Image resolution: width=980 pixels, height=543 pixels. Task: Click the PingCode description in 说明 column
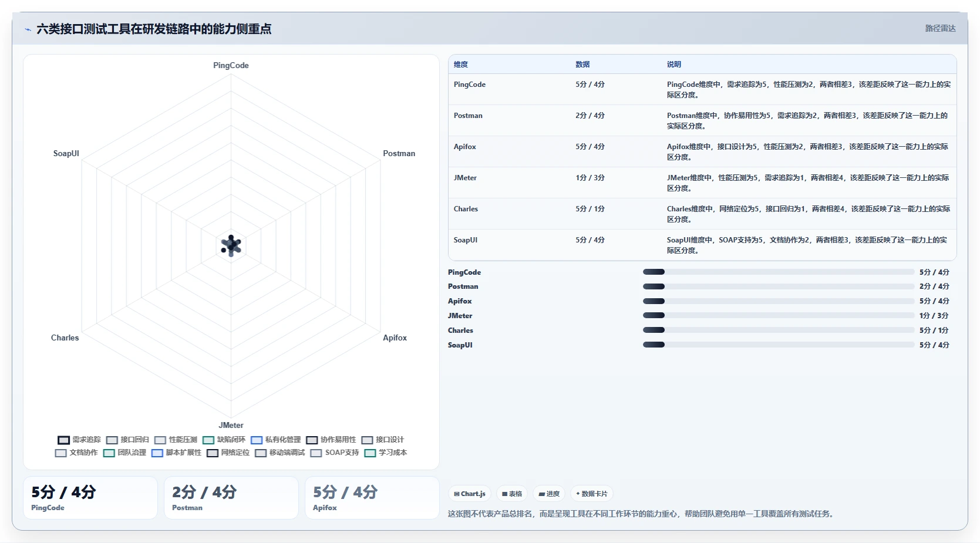[x=809, y=90]
